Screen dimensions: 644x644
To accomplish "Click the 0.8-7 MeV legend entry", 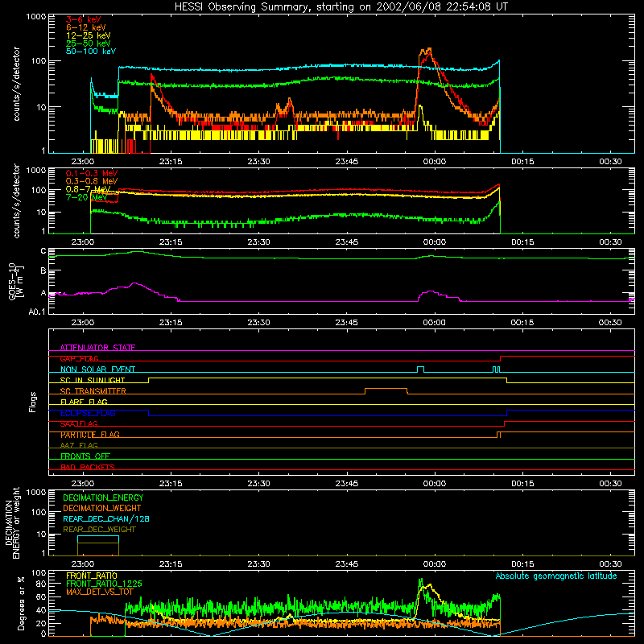I will pos(88,189).
